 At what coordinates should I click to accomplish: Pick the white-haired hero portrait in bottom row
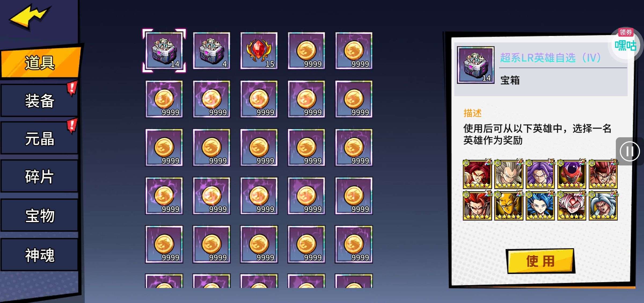[x=603, y=205]
